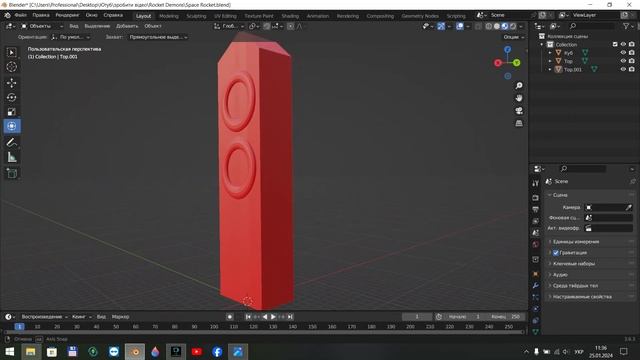640x360 pixels.
Task: Jump to timeline end frame
Action: point(290,317)
